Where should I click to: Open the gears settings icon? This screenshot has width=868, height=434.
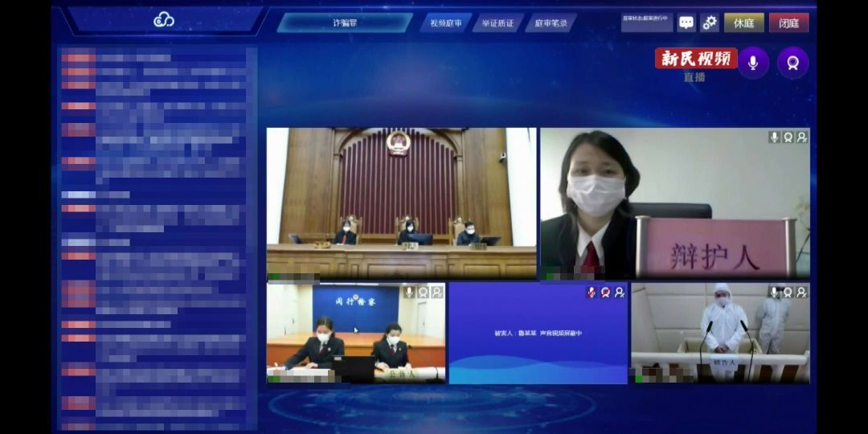(710, 23)
